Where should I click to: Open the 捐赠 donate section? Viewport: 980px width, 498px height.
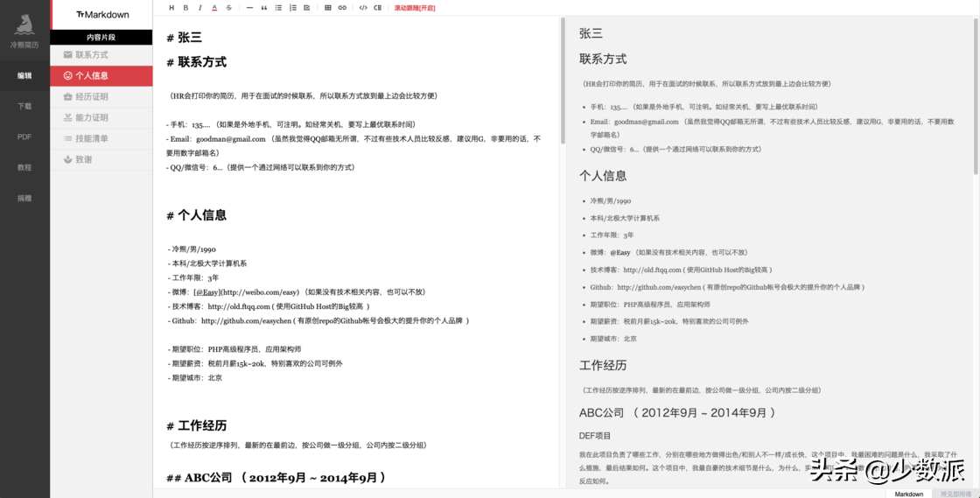point(24,198)
